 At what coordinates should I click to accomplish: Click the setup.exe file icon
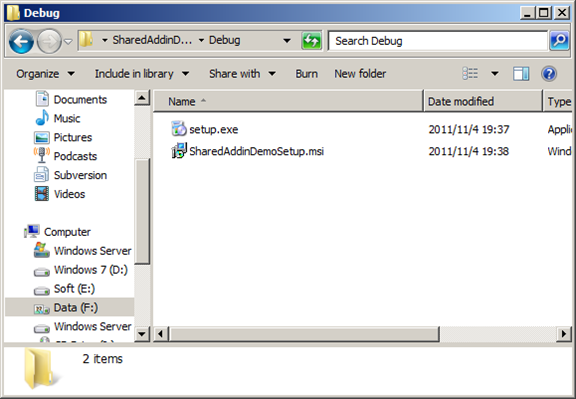click(x=179, y=129)
